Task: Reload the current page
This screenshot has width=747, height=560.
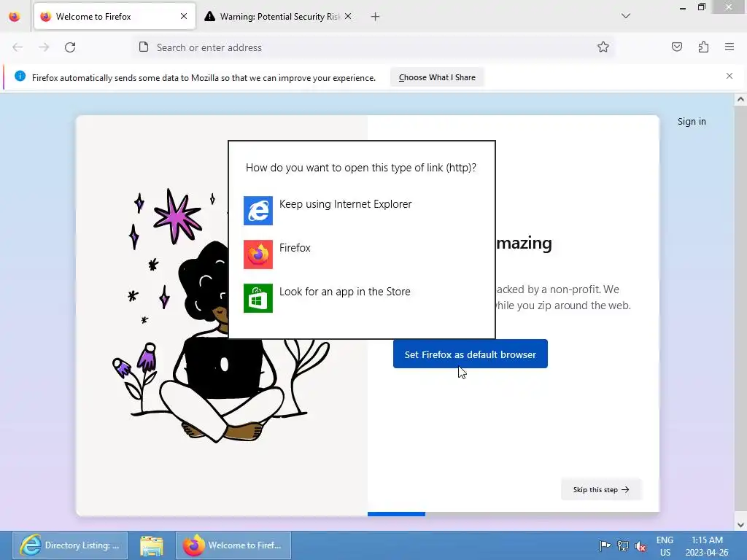Action: (x=70, y=47)
